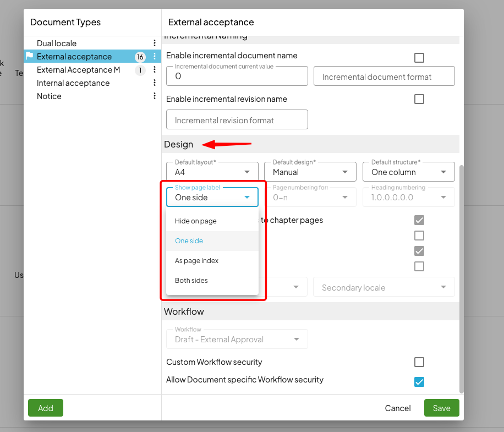Select Both sides from the list
This screenshot has width=504, height=432.
[x=192, y=280]
